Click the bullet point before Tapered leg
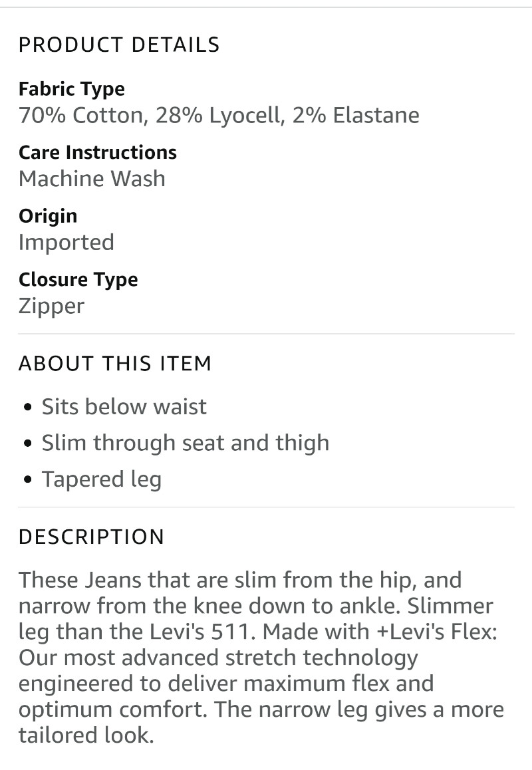 [28, 479]
